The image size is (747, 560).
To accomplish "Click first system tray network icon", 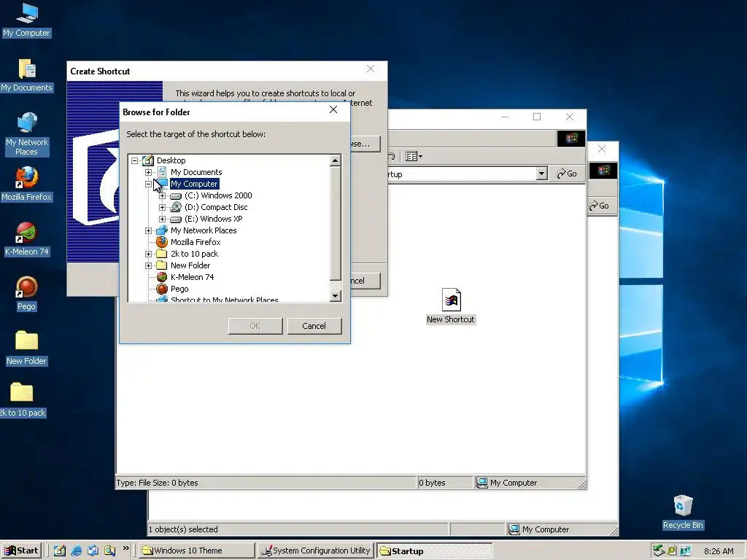I will click(x=659, y=551).
